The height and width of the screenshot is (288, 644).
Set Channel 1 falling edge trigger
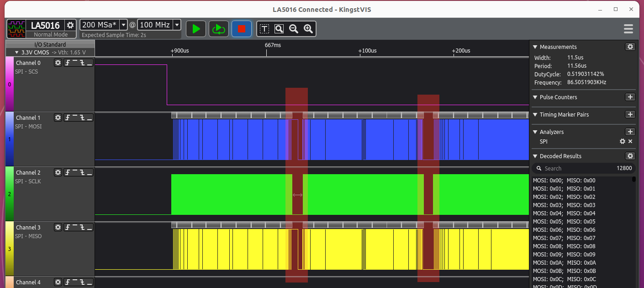tap(82, 117)
